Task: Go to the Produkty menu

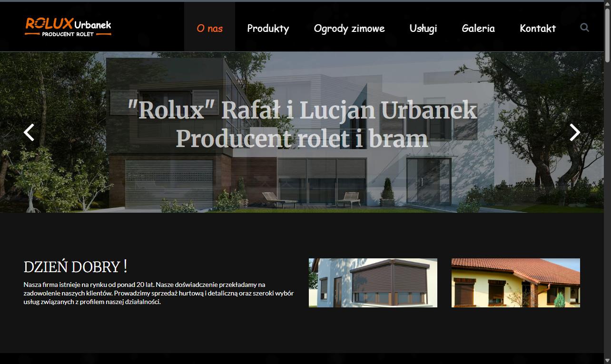Action: pyautogui.click(x=268, y=28)
